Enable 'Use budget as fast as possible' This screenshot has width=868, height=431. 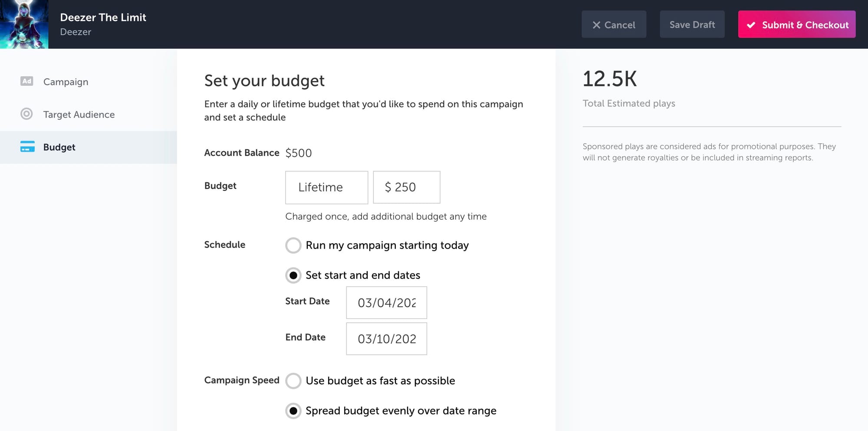coord(293,381)
